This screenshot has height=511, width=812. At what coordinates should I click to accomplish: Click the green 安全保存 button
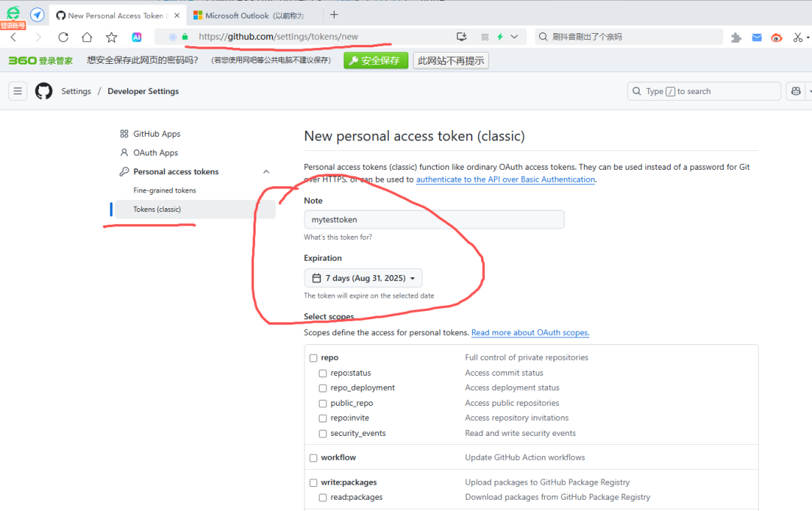376,61
